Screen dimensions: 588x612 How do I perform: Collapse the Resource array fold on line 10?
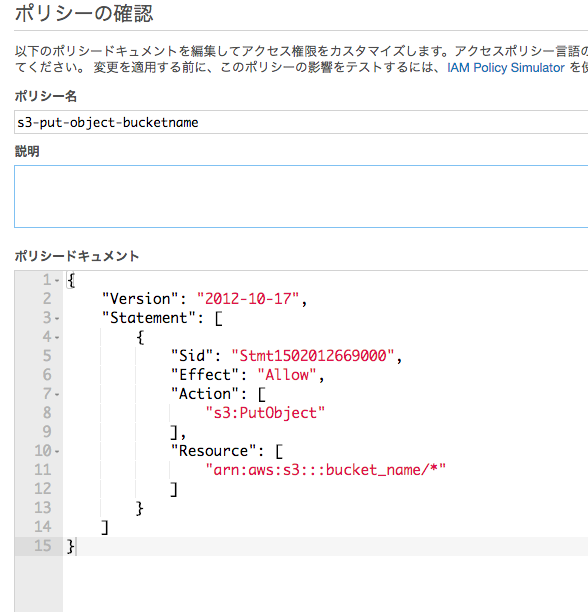click(x=57, y=452)
